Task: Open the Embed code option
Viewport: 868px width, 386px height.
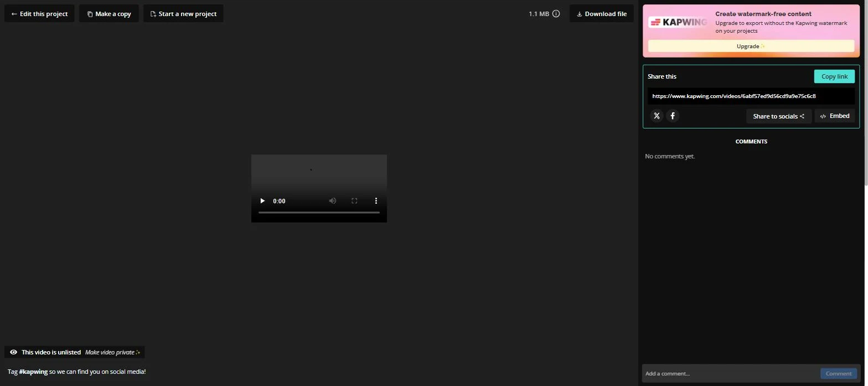Action: pos(835,116)
